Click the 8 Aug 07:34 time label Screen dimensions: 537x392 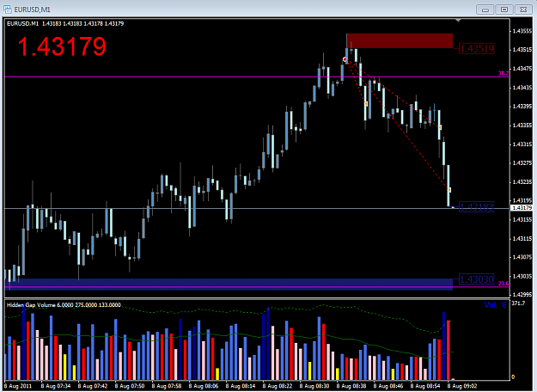click(56, 386)
